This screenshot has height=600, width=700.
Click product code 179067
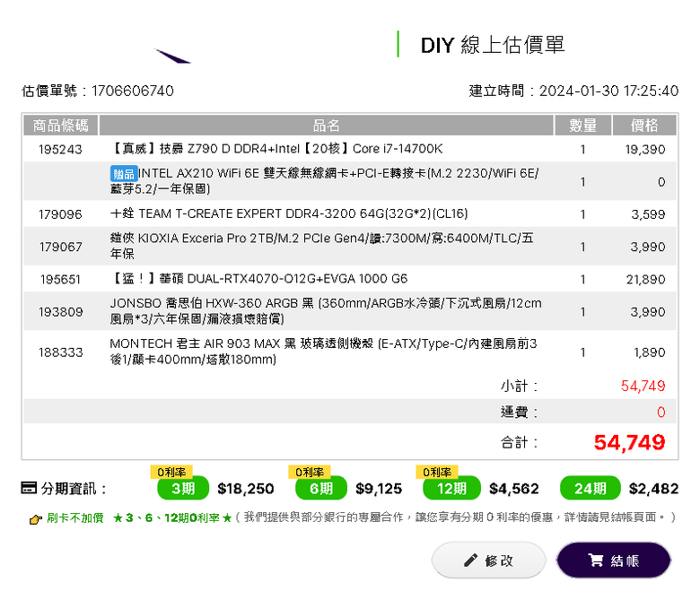(x=61, y=247)
